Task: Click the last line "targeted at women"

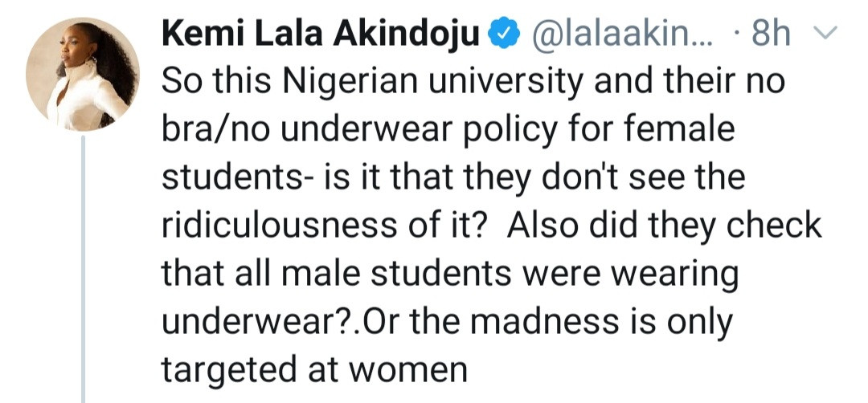Action: (x=314, y=367)
